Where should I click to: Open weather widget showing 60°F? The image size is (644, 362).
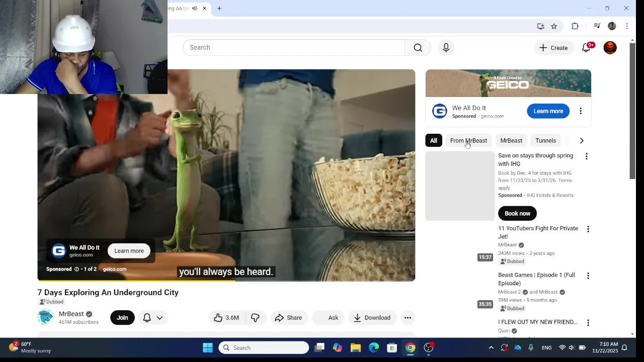point(30,347)
